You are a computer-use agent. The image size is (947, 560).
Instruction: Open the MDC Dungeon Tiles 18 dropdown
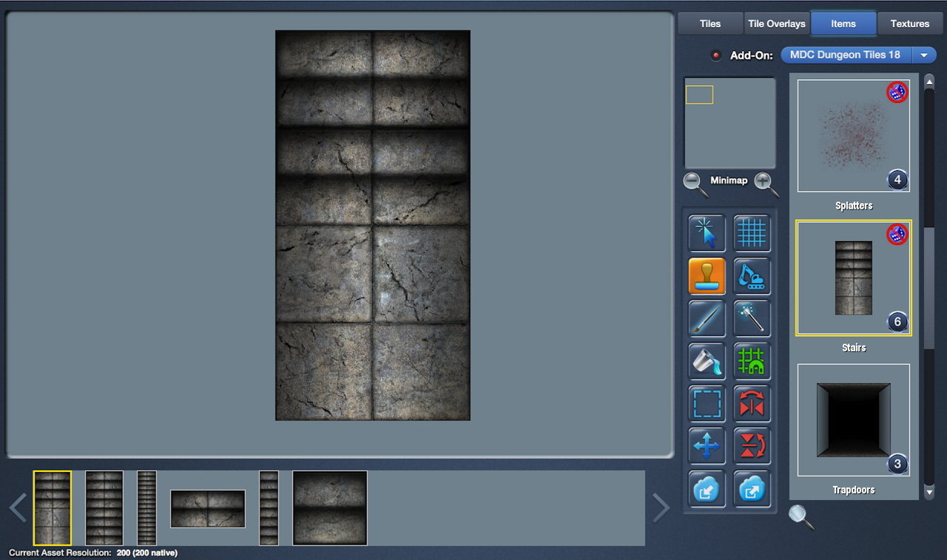click(859, 55)
